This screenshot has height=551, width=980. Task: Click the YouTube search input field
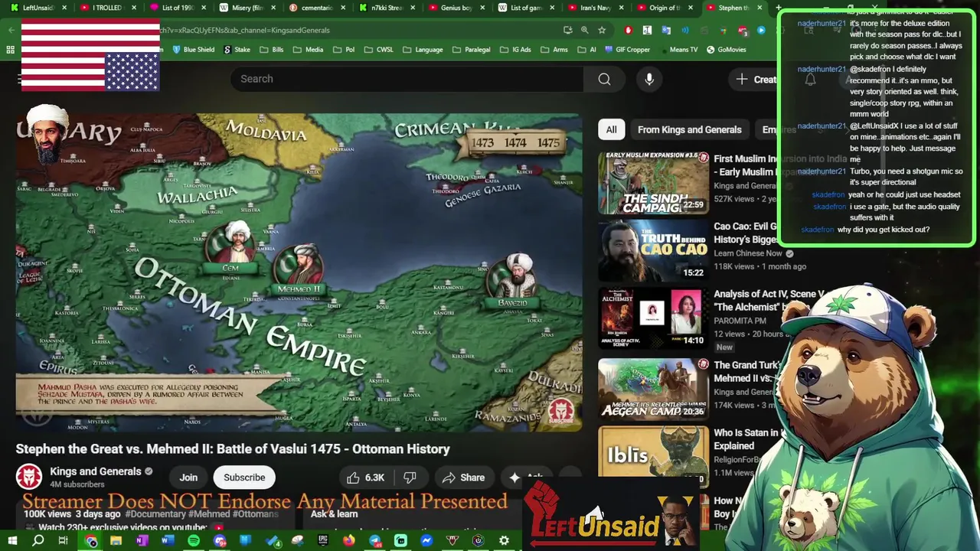pos(407,79)
